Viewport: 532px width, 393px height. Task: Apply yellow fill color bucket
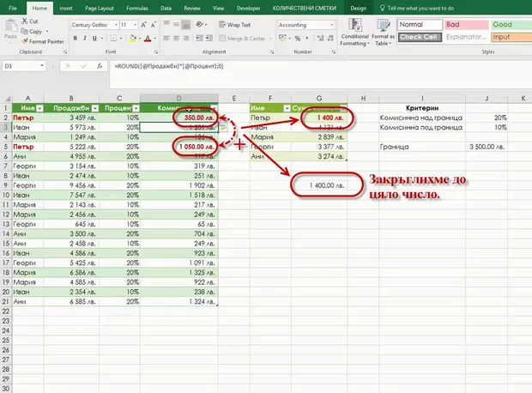133,39
